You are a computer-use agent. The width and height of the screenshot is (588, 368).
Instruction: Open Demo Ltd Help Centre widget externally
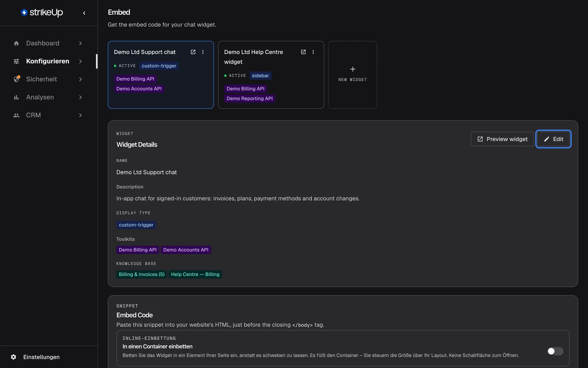[x=303, y=52]
